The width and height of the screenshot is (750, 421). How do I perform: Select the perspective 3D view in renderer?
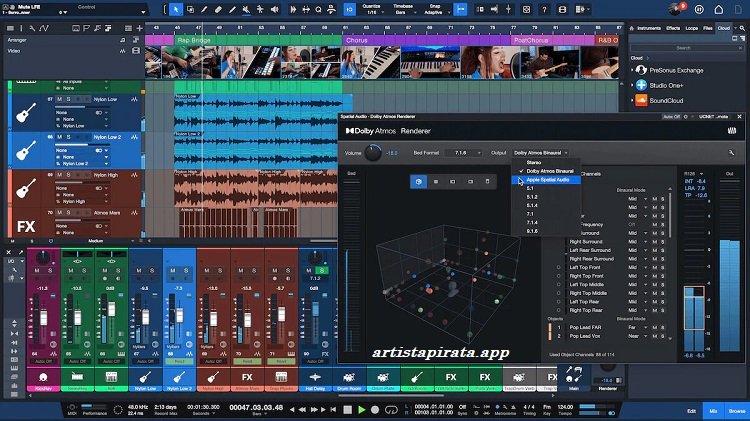point(419,181)
